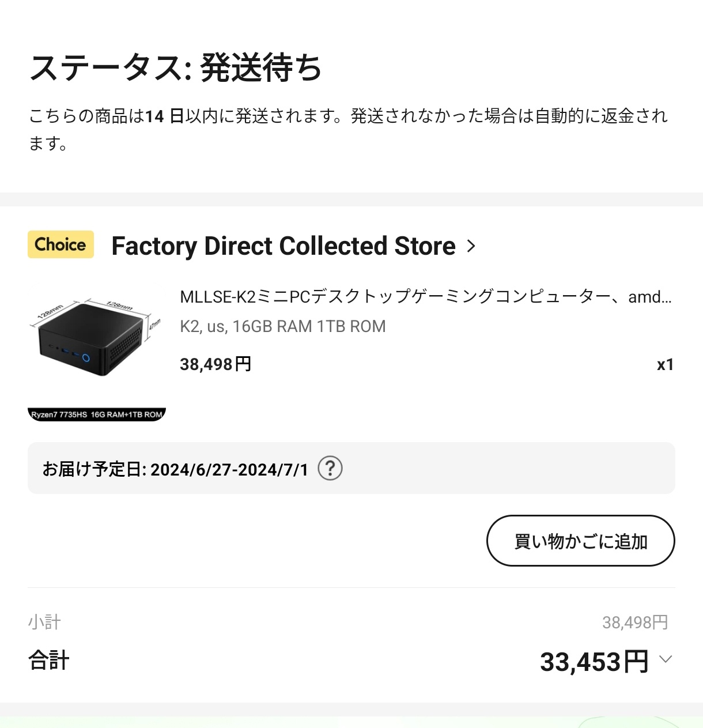Click the 合計 total label
Screen dimensions: 703x728
pos(49,661)
